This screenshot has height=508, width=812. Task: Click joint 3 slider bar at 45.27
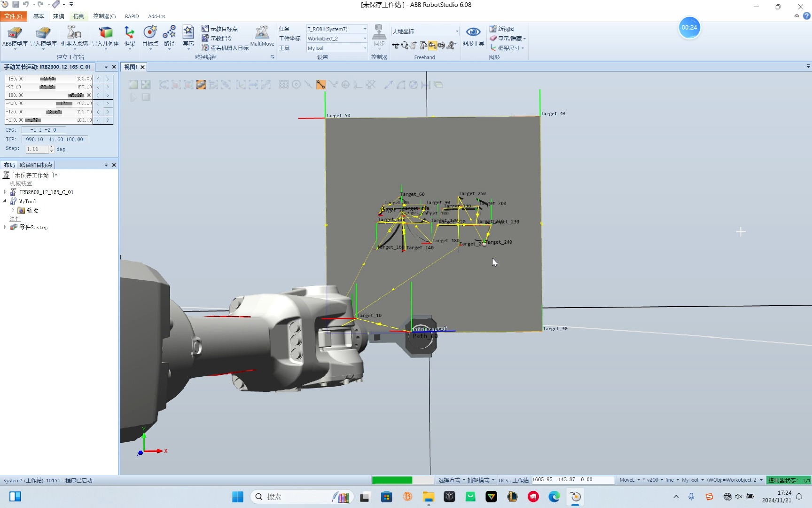point(76,95)
